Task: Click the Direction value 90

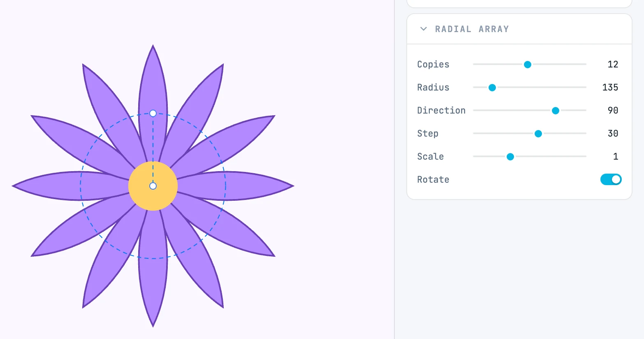Action: point(613,110)
